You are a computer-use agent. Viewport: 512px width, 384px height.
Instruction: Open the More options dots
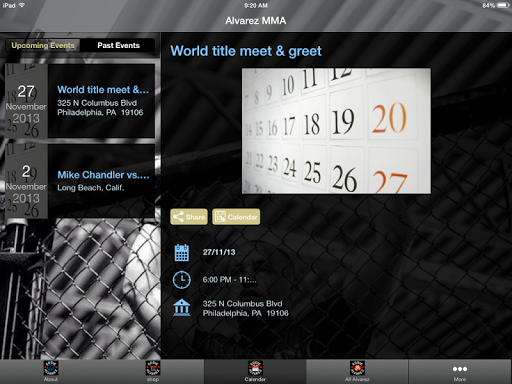[460, 369]
